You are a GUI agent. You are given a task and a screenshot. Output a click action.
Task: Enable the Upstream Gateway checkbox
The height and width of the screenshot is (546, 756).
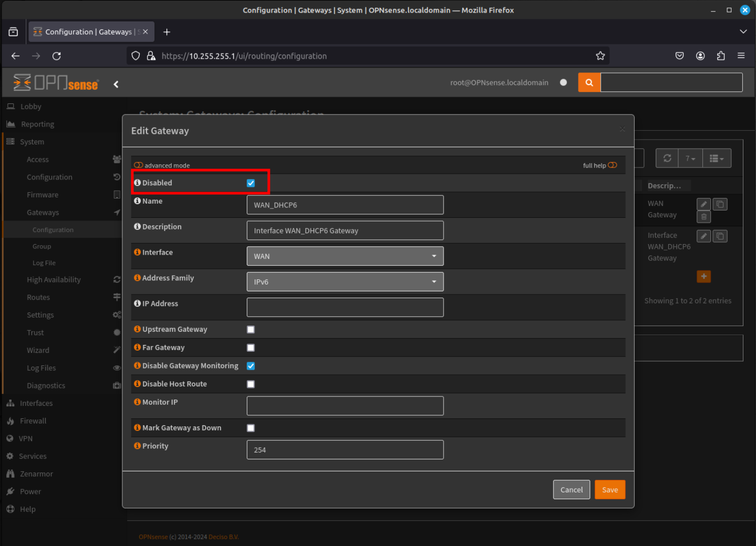(251, 330)
